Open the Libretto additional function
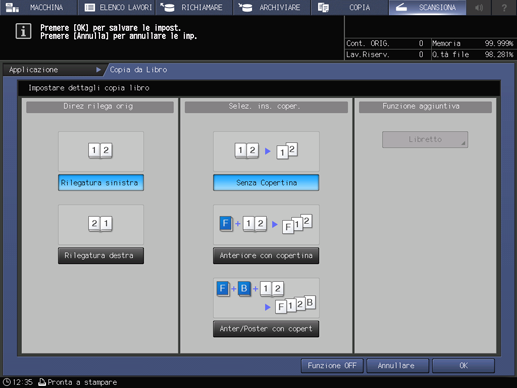Image resolution: width=517 pixels, height=388 pixels. tap(425, 139)
